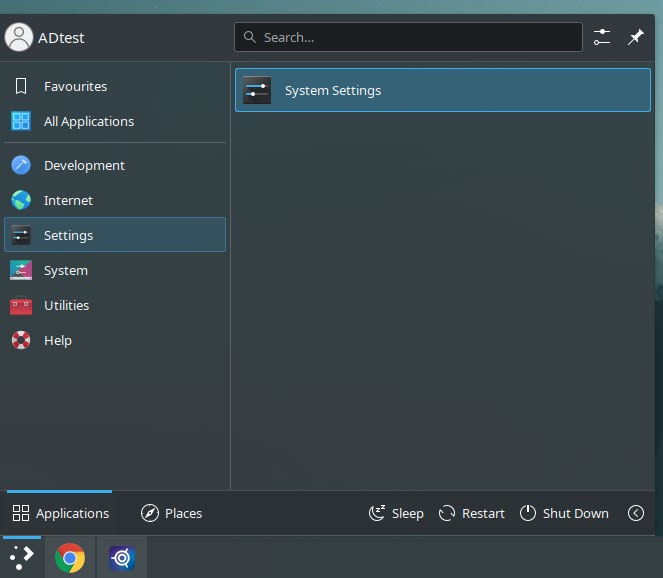Open the Utilities category
663x578 pixels.
point(115,305)
